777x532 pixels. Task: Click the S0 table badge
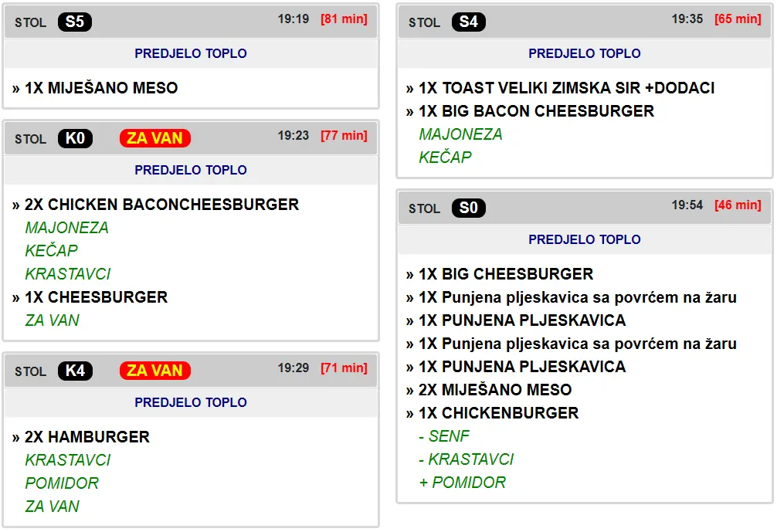coord(469,208)
